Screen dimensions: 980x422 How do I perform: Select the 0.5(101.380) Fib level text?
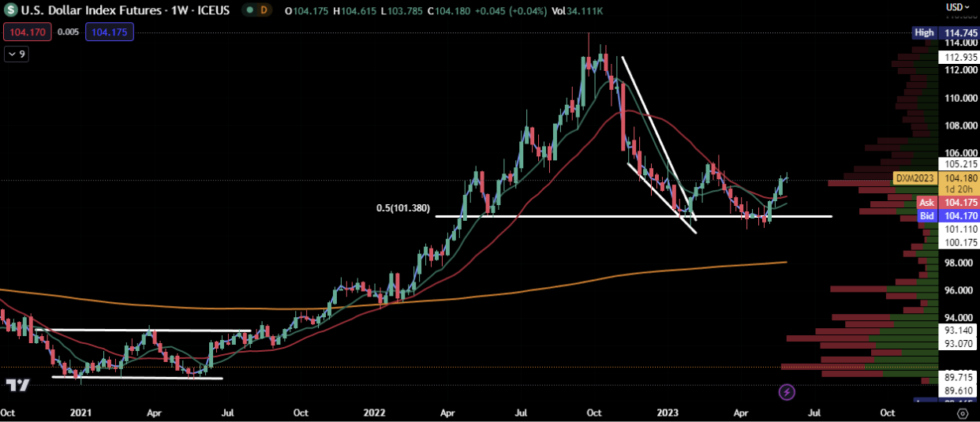(x=402, y=209)
